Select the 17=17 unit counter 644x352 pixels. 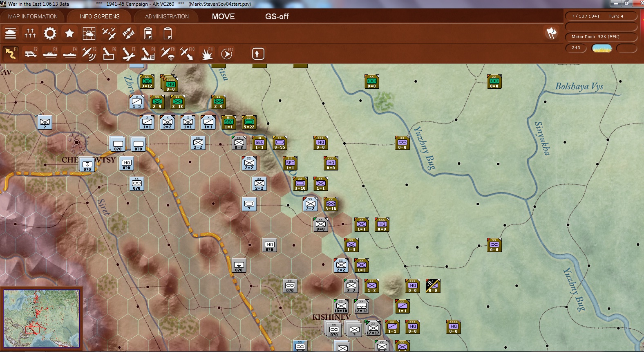pos(373,328)
